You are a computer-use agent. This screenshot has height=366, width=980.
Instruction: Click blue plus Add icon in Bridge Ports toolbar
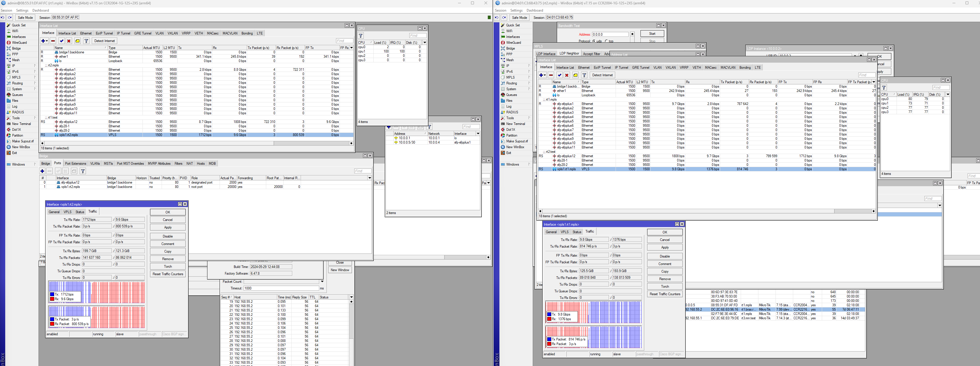point(42,171)
